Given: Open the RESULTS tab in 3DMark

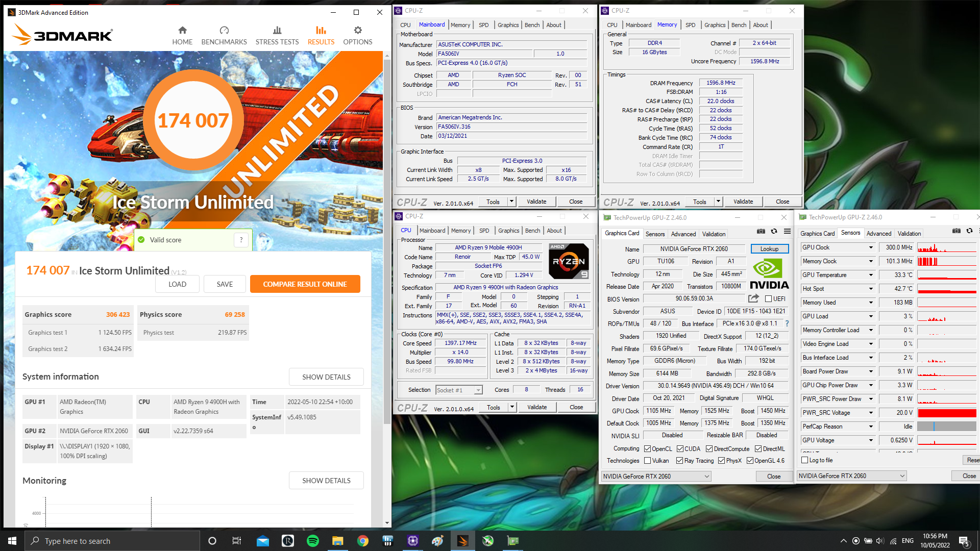Looking at the screenshot, I should [x=321, y=35].
